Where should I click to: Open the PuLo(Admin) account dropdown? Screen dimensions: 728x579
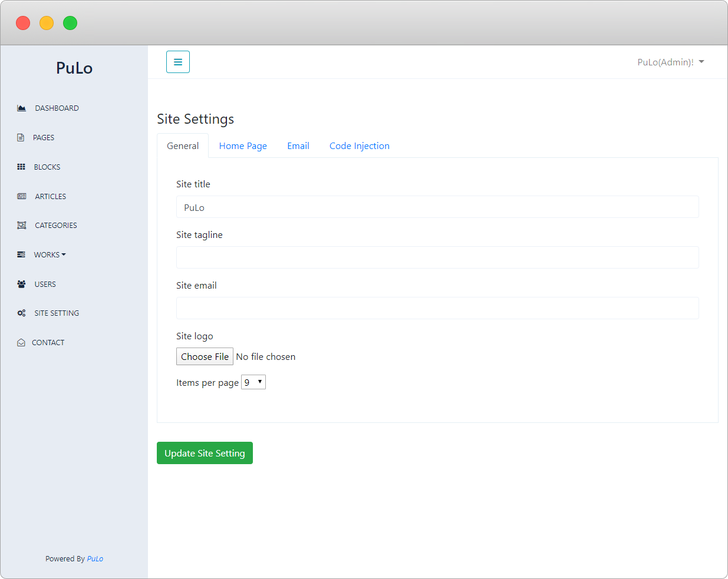670,61
